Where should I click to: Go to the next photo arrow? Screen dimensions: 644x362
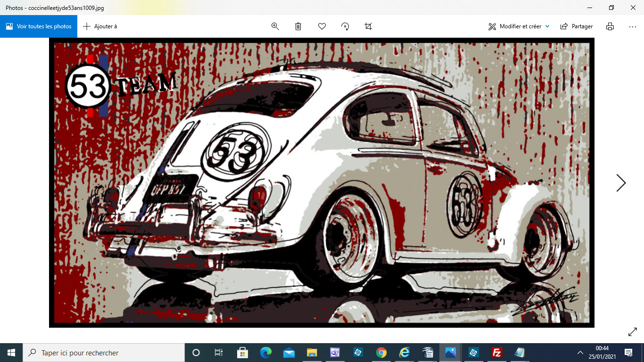[621, 183]
